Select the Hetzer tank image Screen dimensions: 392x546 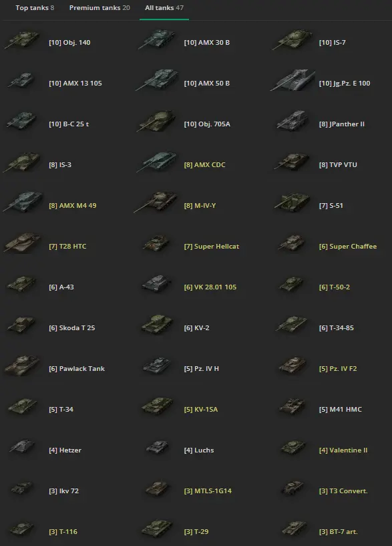pyautogui.click(x=22, y=447)
